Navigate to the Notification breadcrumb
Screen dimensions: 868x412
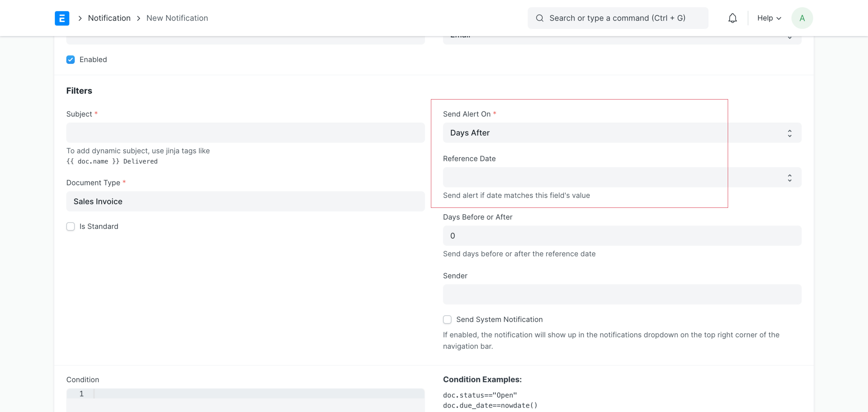(x=109, y=18)
